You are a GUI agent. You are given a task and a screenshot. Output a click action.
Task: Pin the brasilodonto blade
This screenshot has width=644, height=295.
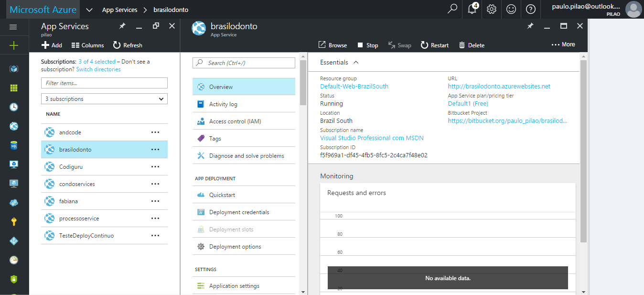pyautogui.click(x=530, y=26)
